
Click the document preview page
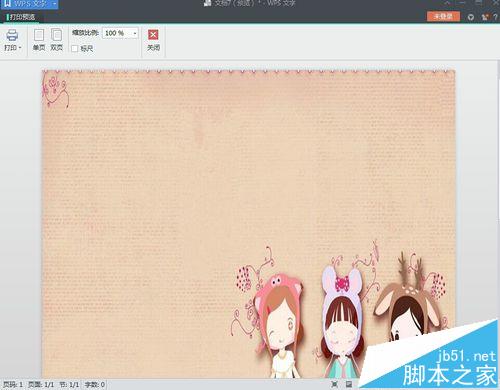(248, 223)
